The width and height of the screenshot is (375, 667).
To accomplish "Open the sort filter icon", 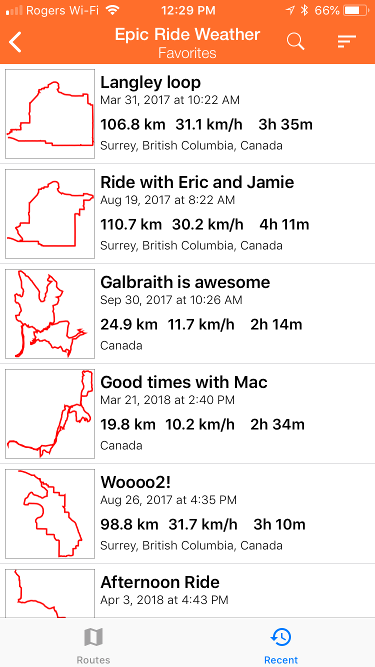I will pos(347,41).
